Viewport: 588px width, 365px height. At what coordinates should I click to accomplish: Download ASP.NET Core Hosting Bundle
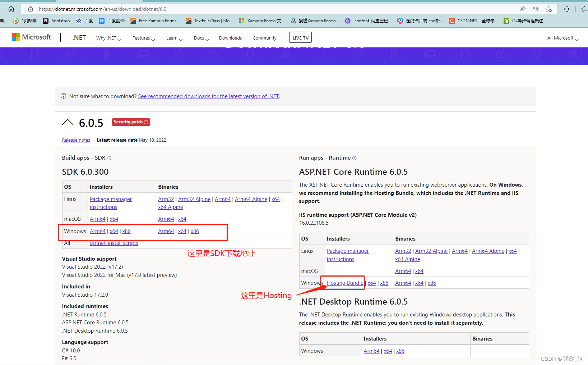(345, 283)
